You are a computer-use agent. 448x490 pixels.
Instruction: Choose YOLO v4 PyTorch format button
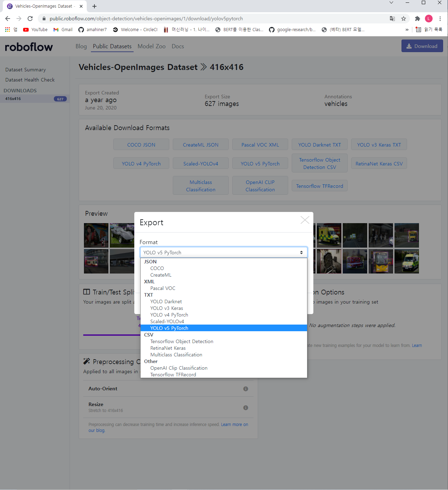click(x=141, y=164)
